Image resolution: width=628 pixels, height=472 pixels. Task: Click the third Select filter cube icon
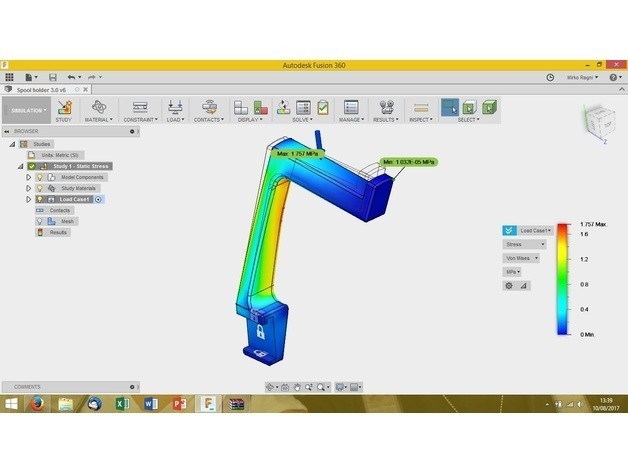[x=489, y=107]
